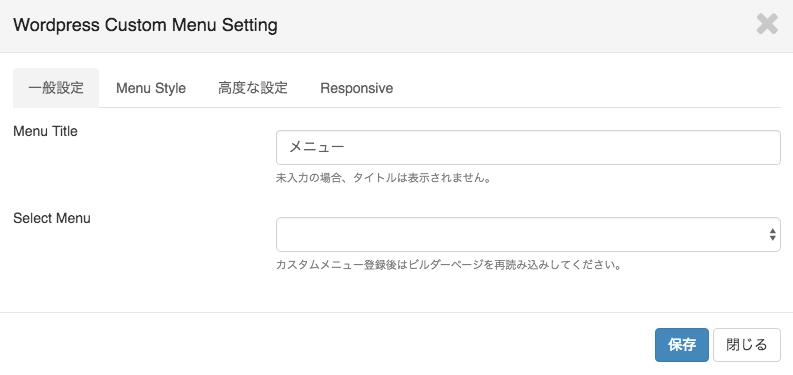Click the Select Menu label
This screenshot has height=375, width=793.
click(x=52, y=219)
